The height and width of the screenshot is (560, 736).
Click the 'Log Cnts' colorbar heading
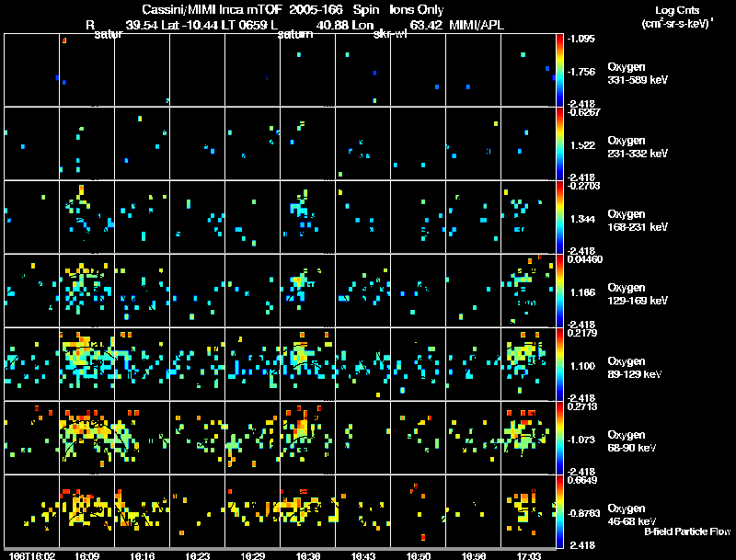pyautogui.click(x=677, y=10)
